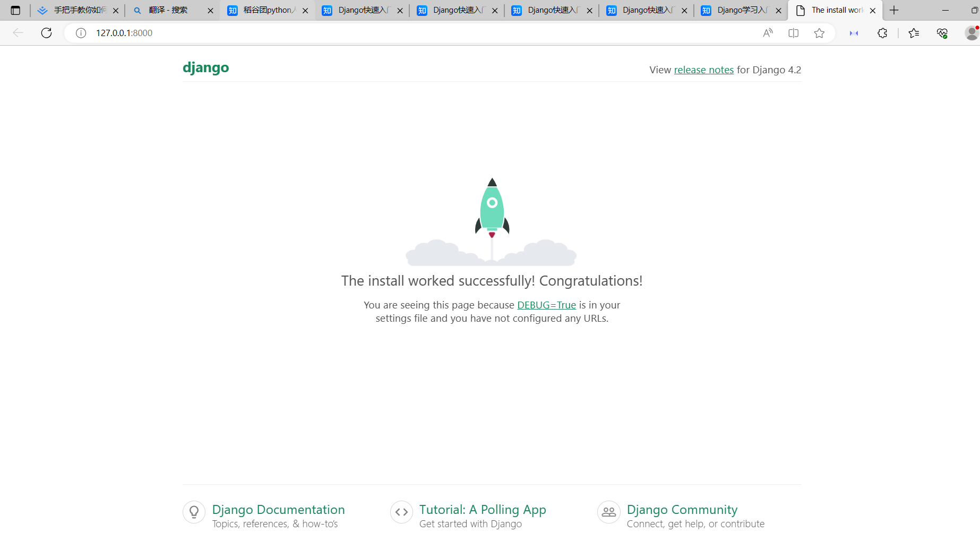This screenshot has height=541, width=980.
Task: Open the Django Community link
Action: 682,510
